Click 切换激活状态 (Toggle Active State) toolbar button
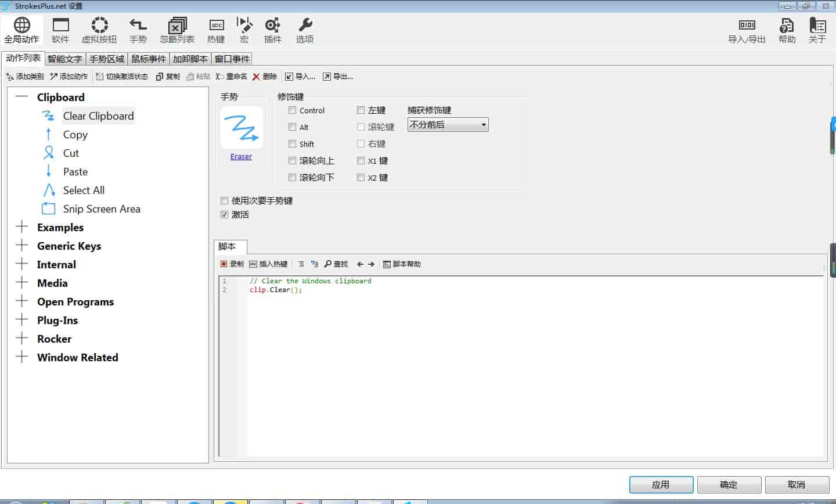Image resolution: width=836 pixels, height=504 pixels. [122, 77]
